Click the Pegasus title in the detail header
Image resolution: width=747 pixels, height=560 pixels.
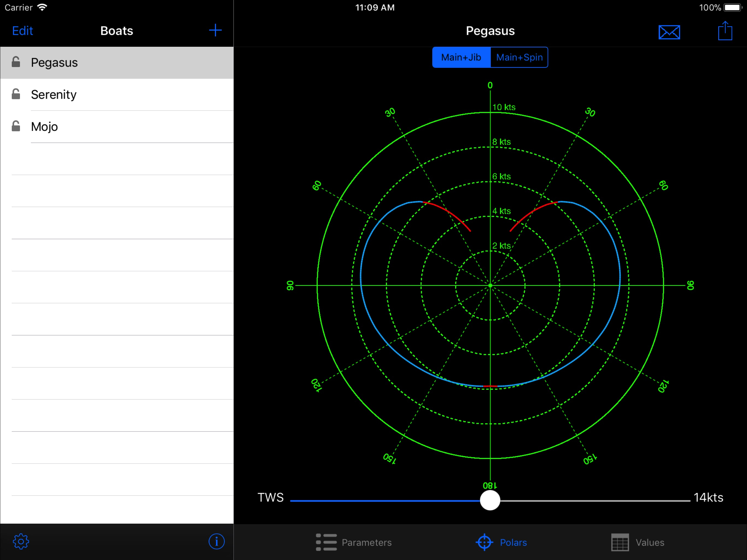pyautogui.click(x=490, y=31)
